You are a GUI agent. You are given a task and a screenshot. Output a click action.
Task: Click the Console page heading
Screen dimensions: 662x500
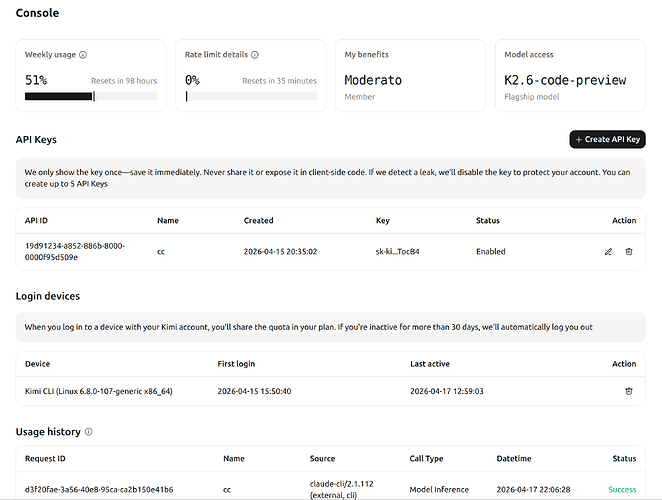pos(37,13)
